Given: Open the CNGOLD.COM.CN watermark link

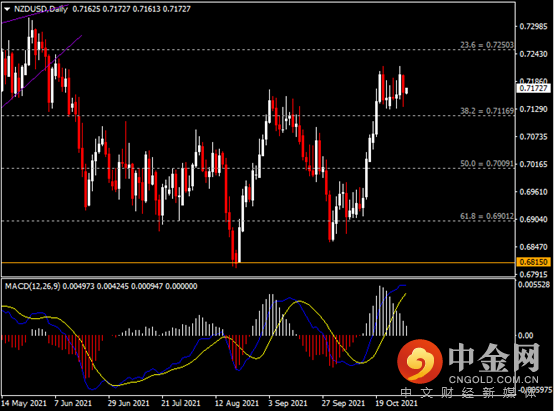Looking at the screenshot, I should tap(494, 380).
